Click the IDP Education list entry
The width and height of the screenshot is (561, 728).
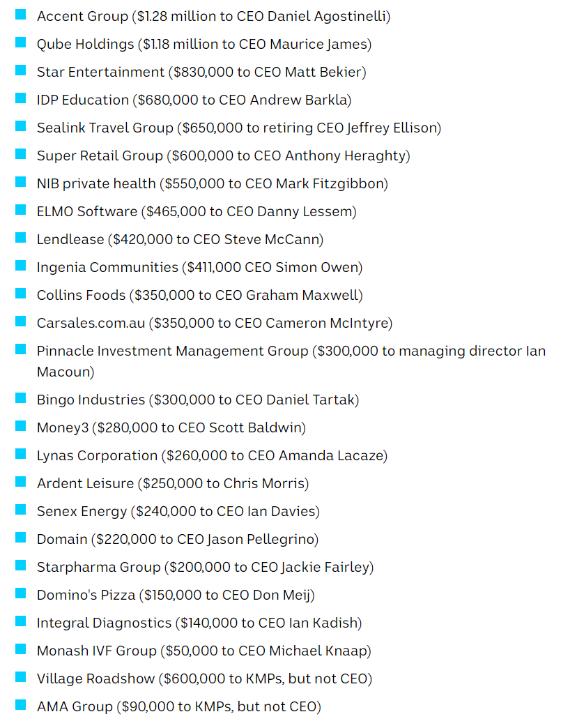click(x=194, y=100)
